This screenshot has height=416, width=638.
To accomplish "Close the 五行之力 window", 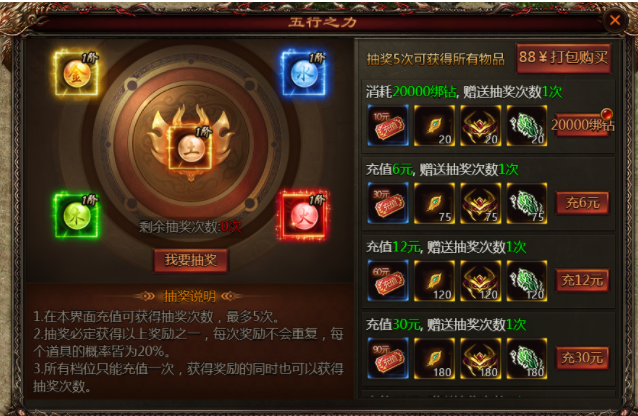I will (x=615, y=20).
